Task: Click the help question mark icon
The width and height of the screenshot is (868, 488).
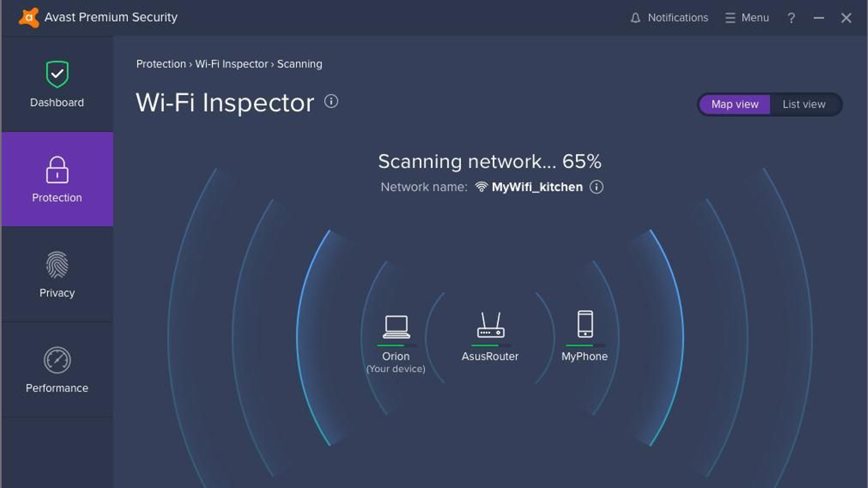Action: [792, 17]
